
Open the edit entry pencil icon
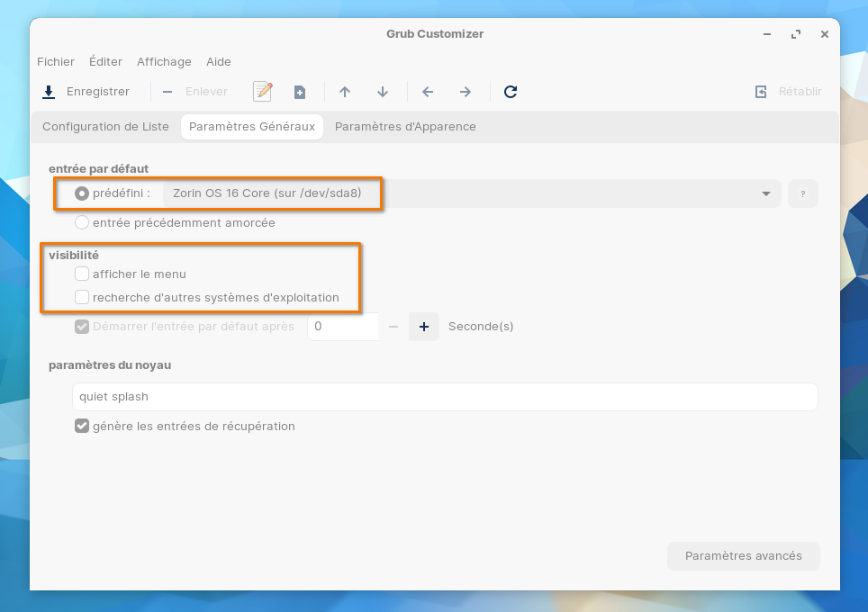click(262, 92)
